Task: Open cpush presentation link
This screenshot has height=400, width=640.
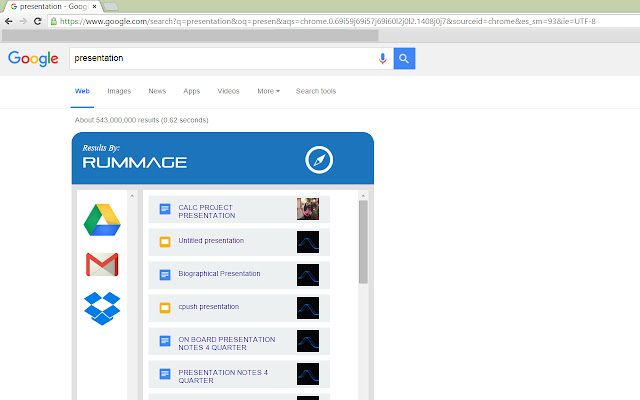Action: (x=209, y=307)
